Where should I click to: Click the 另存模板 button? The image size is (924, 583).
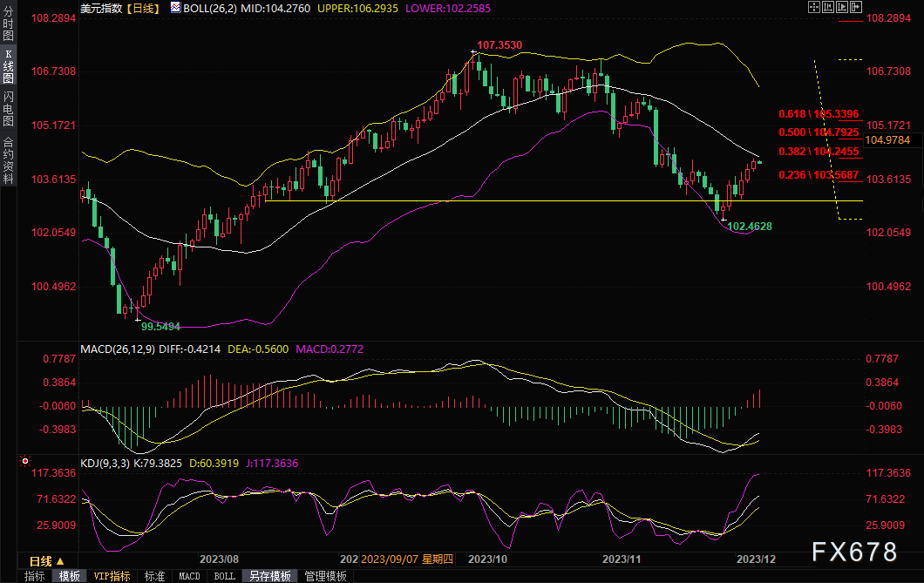(270, 576)
